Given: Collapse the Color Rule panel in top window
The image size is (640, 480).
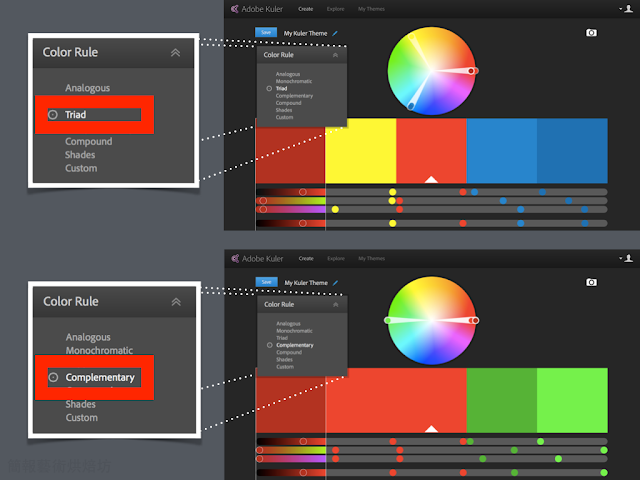Looking at the screenshot, I should 335,55.
